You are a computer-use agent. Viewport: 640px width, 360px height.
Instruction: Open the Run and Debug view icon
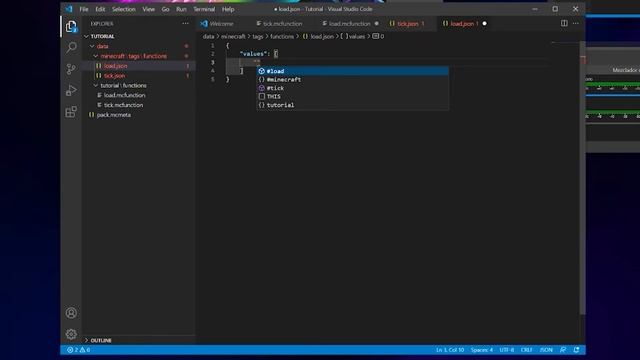[71, 90]
